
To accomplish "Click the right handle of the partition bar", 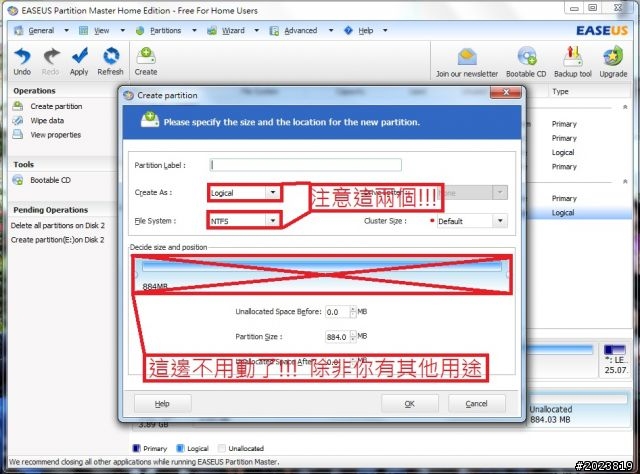I will pos(507,274).
